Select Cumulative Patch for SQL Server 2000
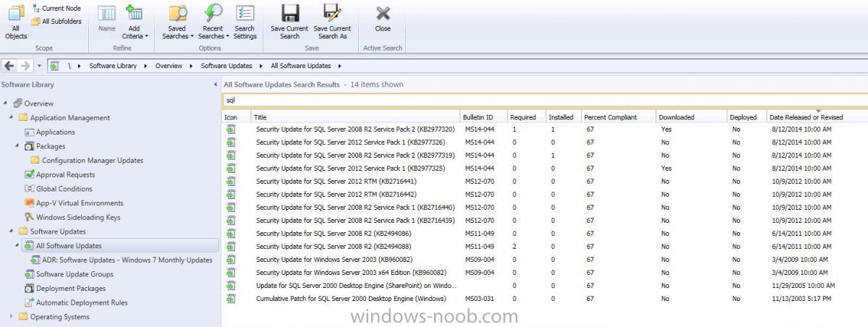 pyautogui.click(x=544, y=298)
